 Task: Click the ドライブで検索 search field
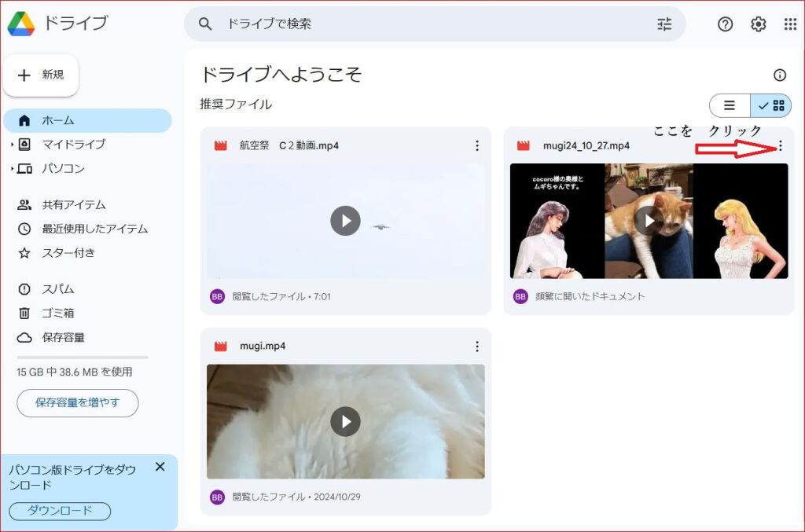click(x=425, y=24)
